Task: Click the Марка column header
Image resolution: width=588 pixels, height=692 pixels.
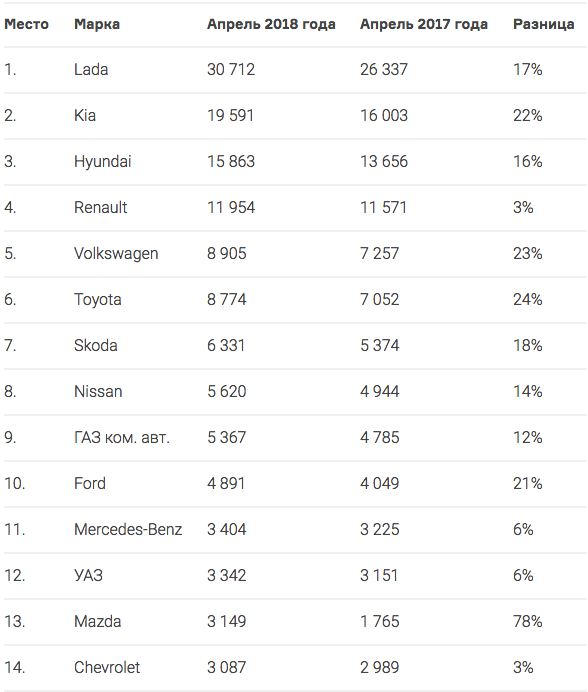Action: pyautogui.click(x=97, y=24)
